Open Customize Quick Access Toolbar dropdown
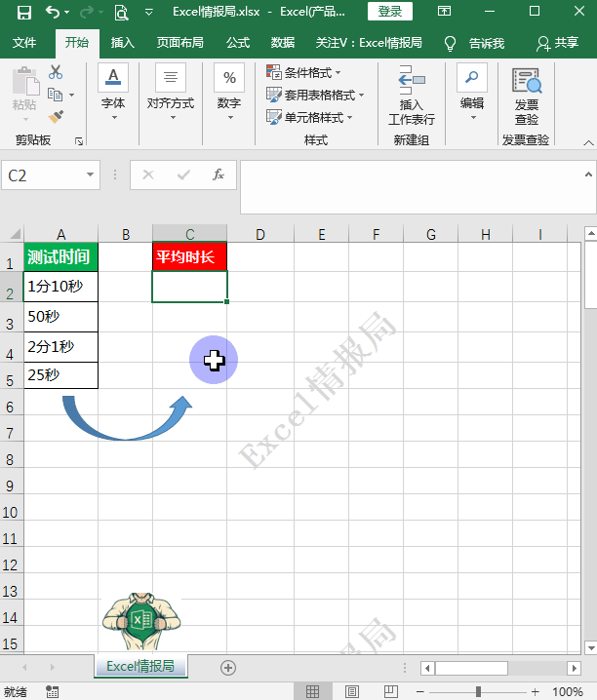The width and height of the screenshot is (597, 700). (149, 12)
